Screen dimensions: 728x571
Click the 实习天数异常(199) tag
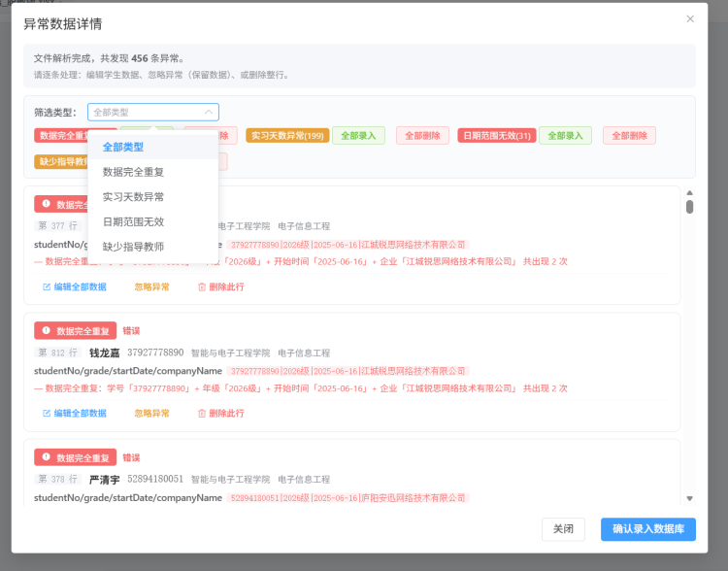[x=287, y=136]
